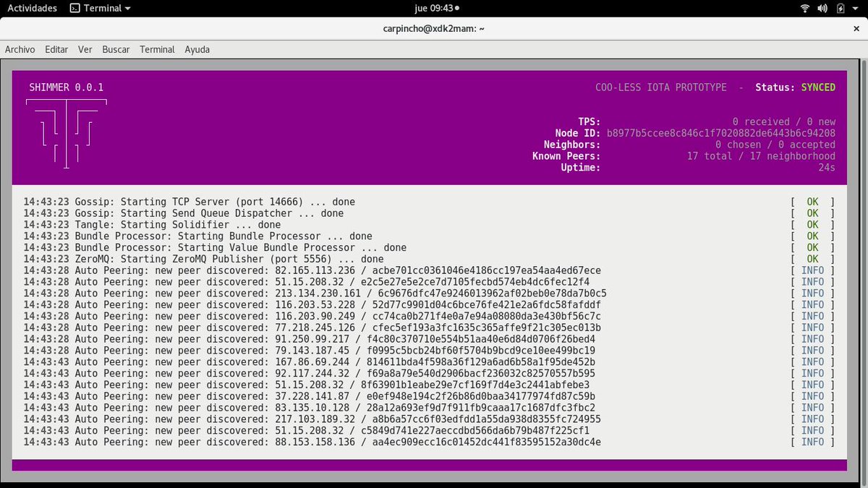Click the Starting Bundle Processor log line

197,236
